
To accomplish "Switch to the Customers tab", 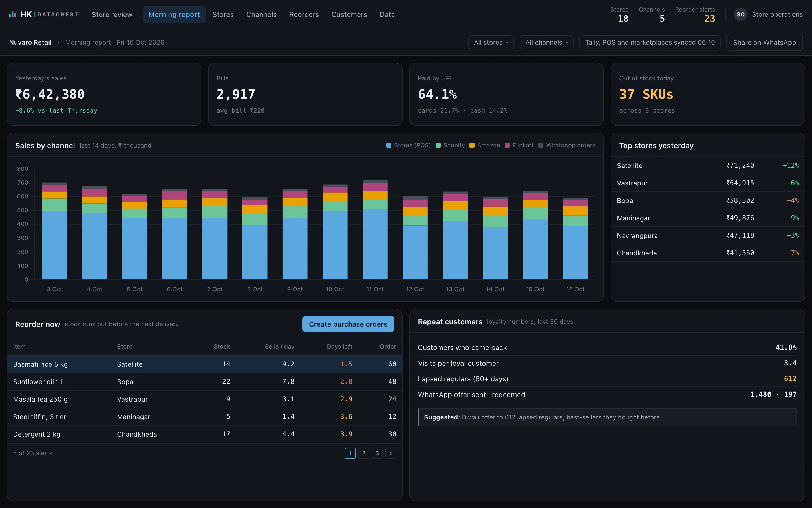I will pyautogui.click(x=349, y=14).
